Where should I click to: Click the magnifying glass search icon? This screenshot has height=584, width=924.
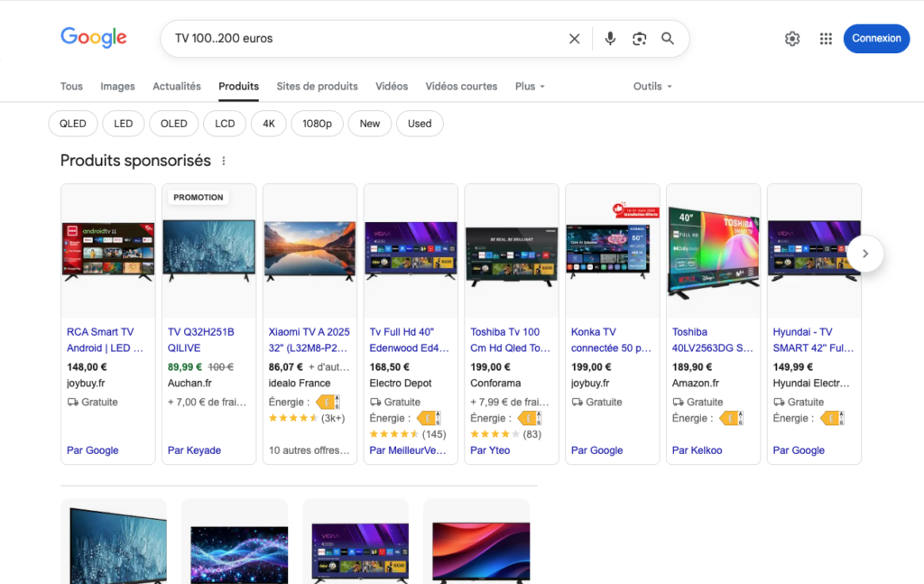pos(668,39)
